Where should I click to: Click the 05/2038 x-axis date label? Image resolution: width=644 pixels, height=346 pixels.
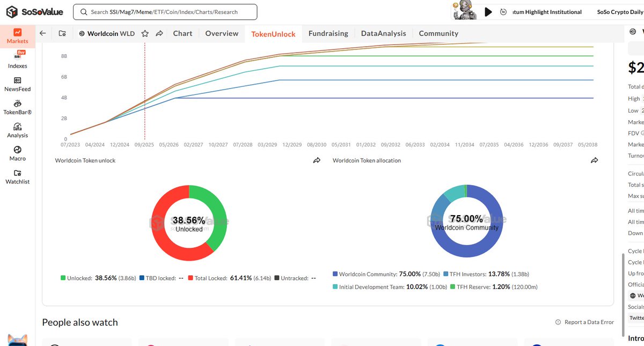coord(587,145)
